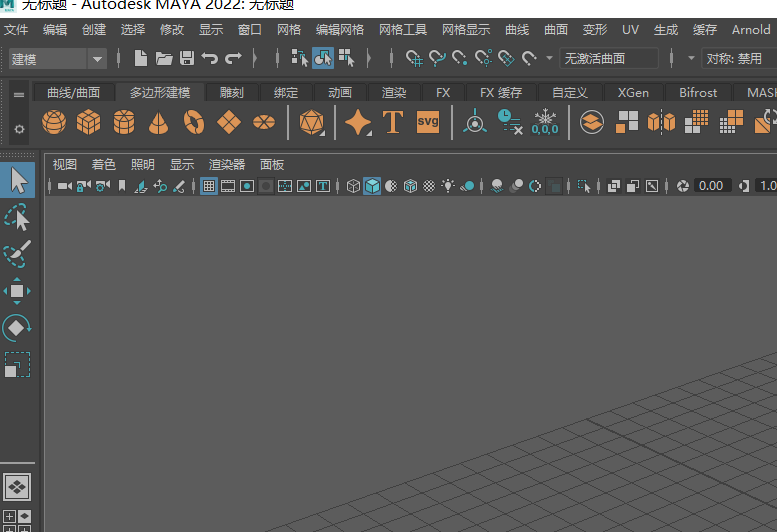Screen dimensions: 777x532
Task: Open the 编辑网格 menu
Action: point(340,30)
